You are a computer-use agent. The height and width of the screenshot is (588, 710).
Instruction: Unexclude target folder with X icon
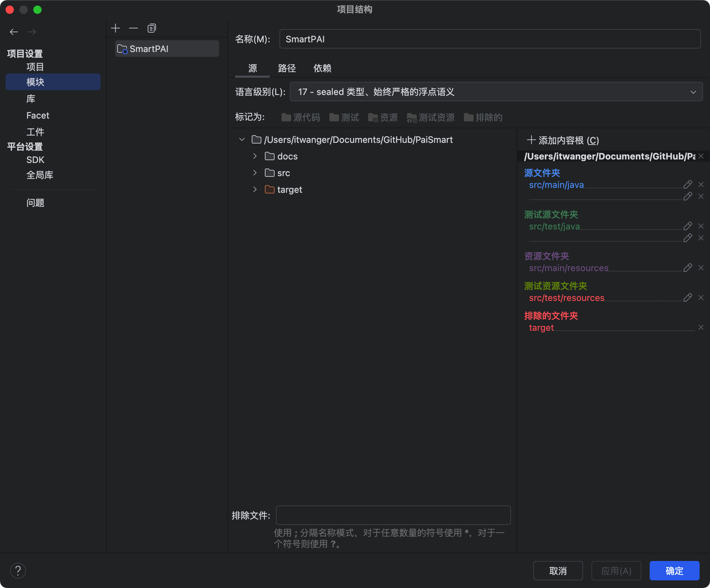(x=701, y=327)
